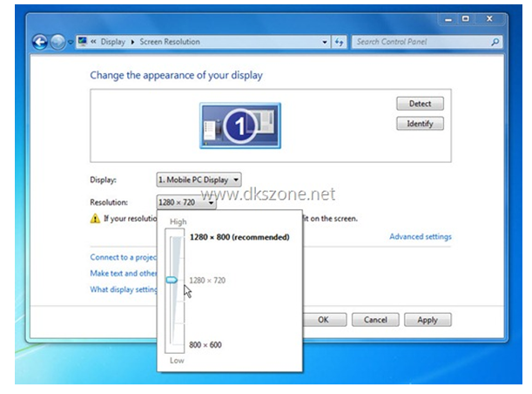The image size is (532, 394).
Task: Click the Apply button
Action: [x=428, y=320]
